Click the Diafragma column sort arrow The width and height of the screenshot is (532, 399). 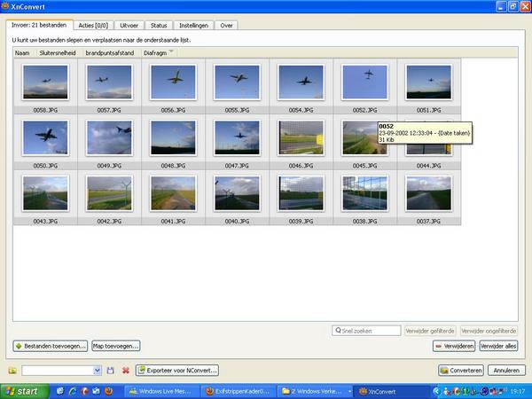[x=170, y=52]
